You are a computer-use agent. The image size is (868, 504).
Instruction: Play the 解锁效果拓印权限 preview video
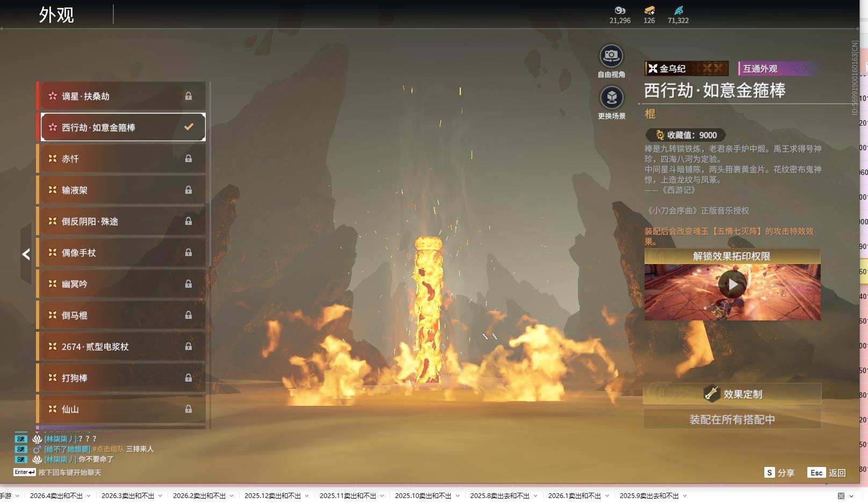(x=733, y=284)
